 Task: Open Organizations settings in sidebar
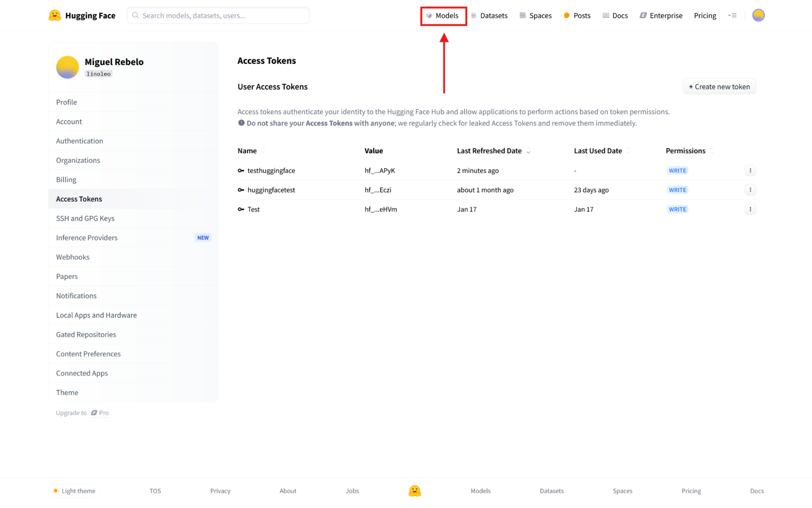[x=133, y=160]
